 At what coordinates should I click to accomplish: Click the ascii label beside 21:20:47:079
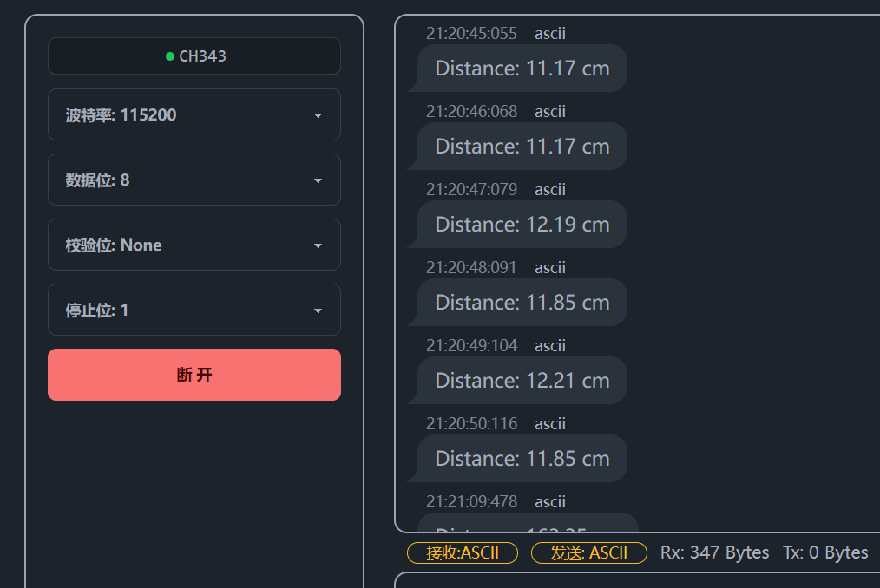point(550,190)
